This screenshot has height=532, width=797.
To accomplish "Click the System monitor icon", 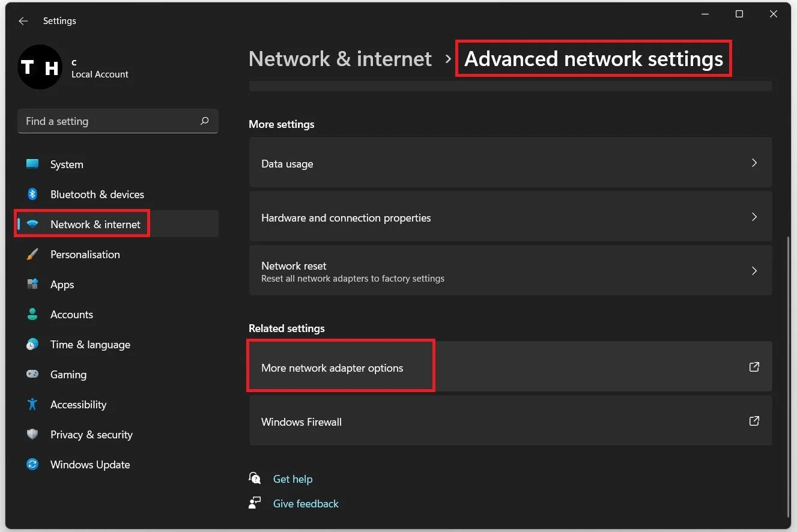I will pyautogui.click(x=32, y=164).
